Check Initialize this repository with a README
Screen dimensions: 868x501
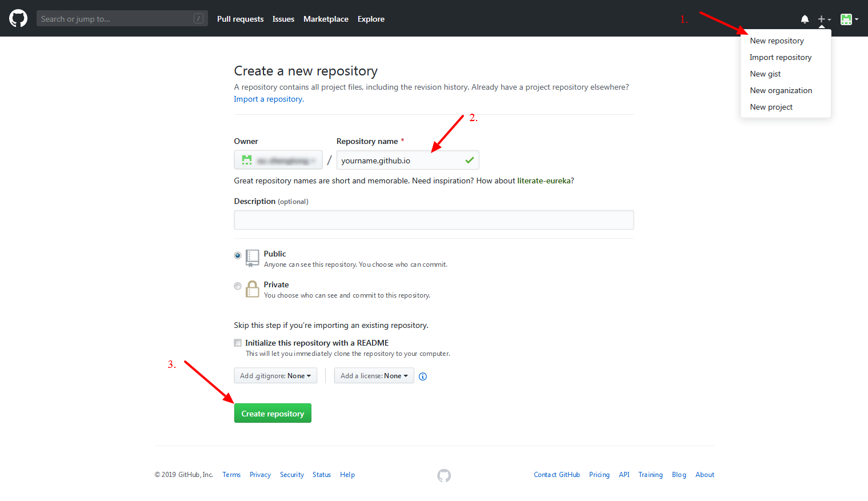tap(238, 343)
